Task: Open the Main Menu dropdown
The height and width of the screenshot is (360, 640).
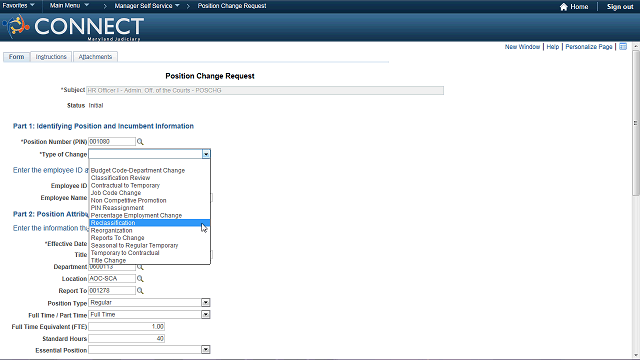Action: tap(69, 6)
